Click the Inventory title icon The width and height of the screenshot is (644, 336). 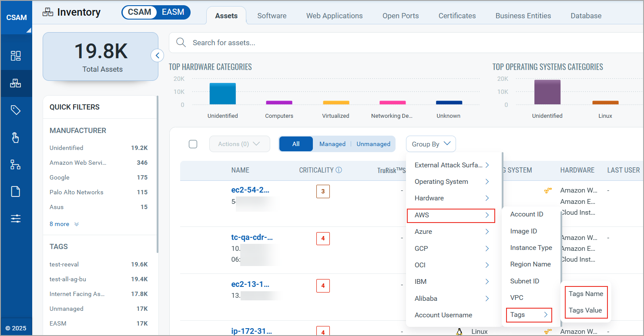pos(48,12)
